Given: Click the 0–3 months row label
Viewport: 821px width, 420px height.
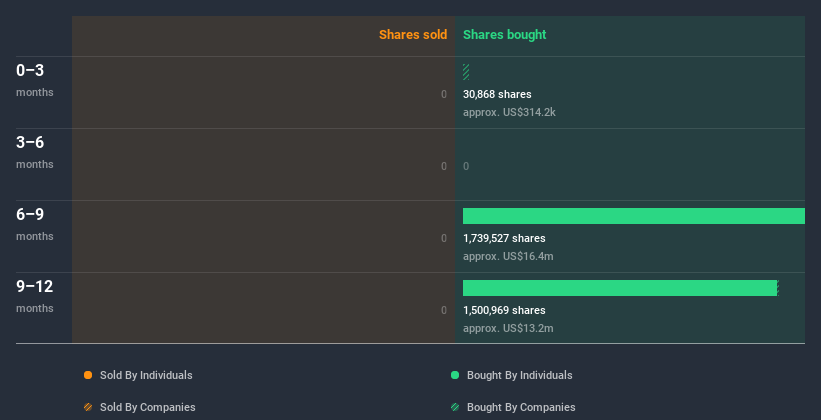Looking at the screenshot, I should [35, 80].
